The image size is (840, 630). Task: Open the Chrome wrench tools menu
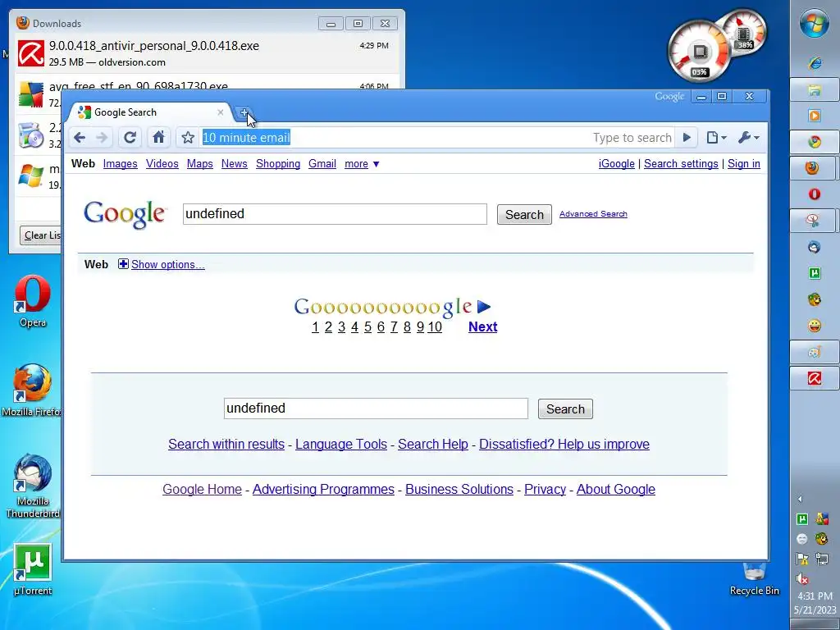[748, 138]
